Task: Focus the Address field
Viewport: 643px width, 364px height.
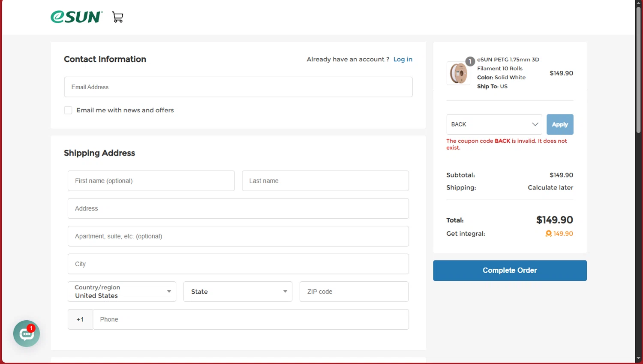Action: (x=238, y=208)
